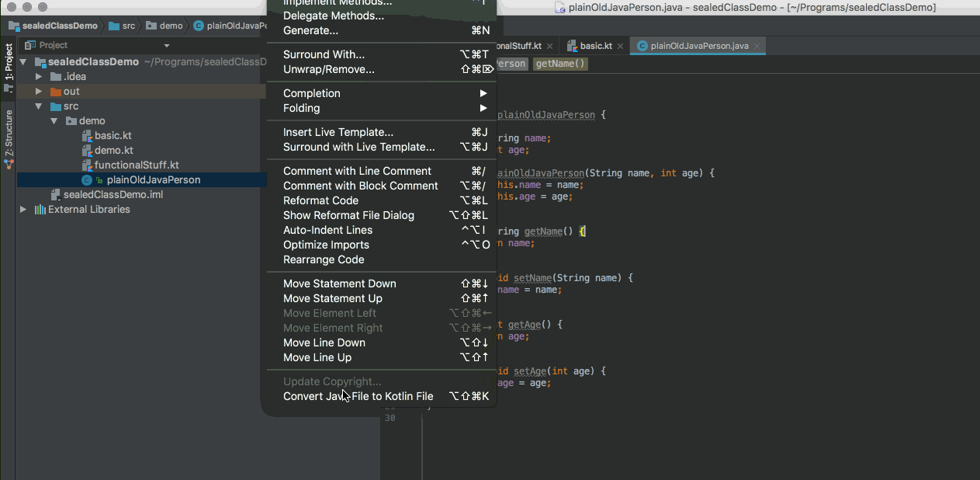Click the Project view icon in panel header
This screenshot has height=480, width=980.
point(32,45)
